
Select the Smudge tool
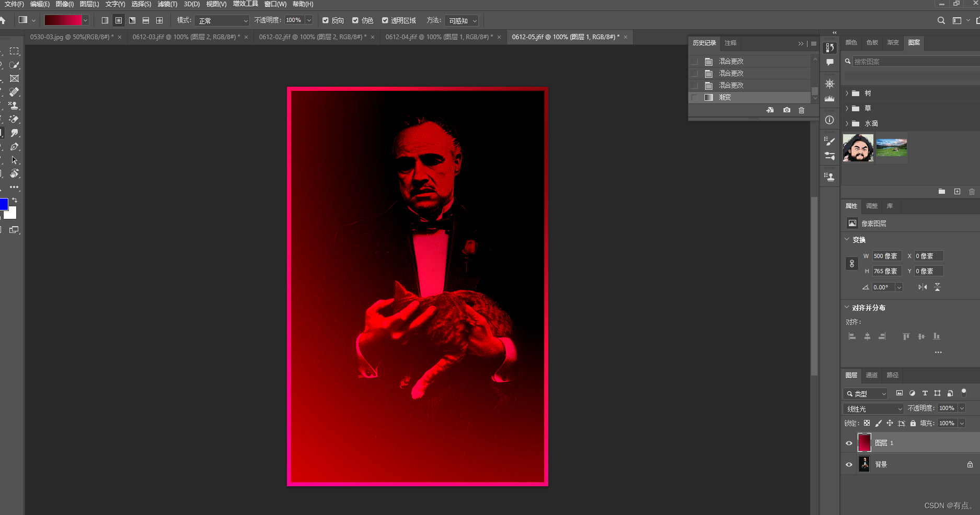point(14,133)
